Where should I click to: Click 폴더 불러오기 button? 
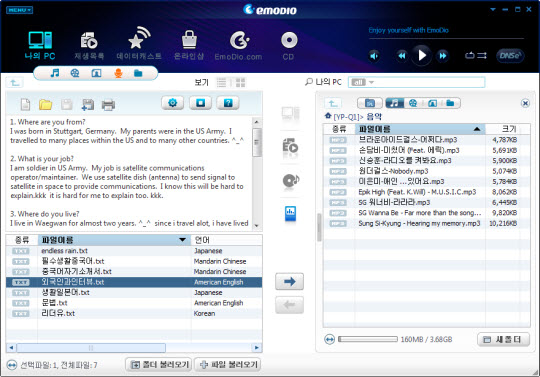point(158,364)
